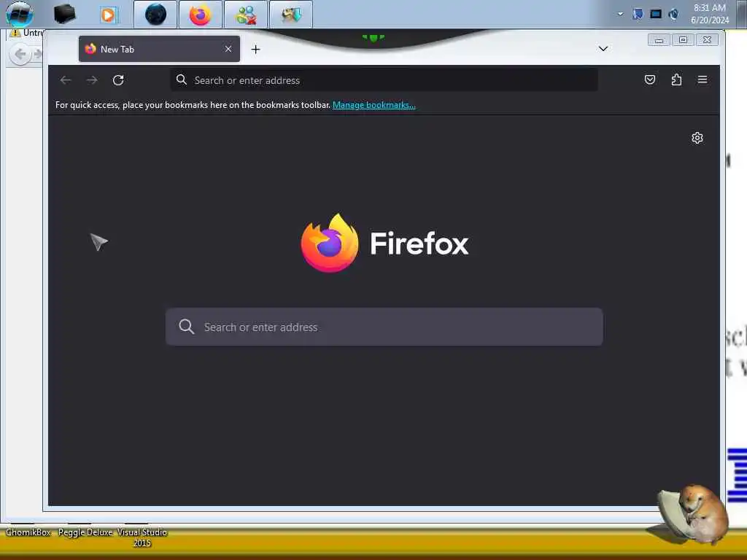Screen dimensions: 747x560
Task: Open the volume speaker tray icon
Action: click(673, 14)
